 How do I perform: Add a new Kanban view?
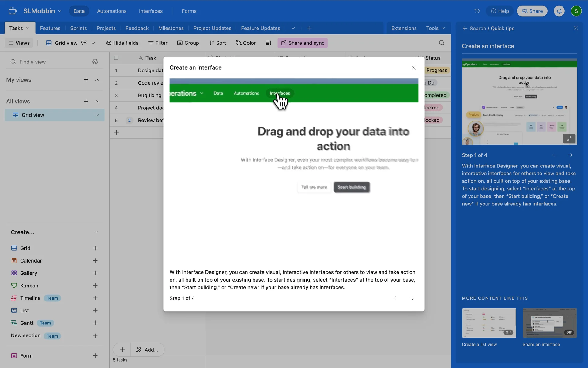[95, 286]
